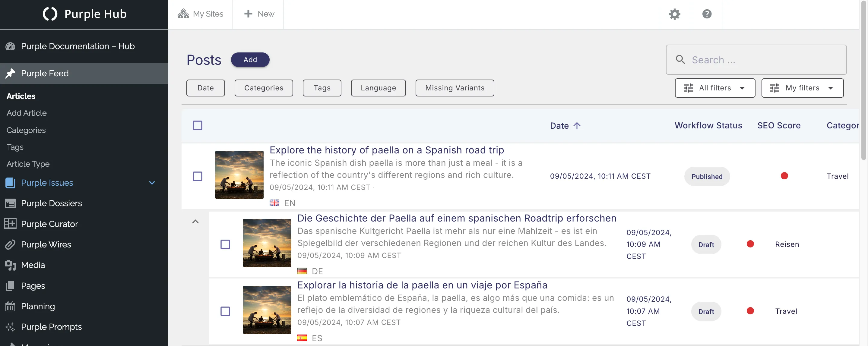The width and height of the screenshot is (868, 346).
Task: Click the Date sort ascending arrow
Action: click(577, 126)
